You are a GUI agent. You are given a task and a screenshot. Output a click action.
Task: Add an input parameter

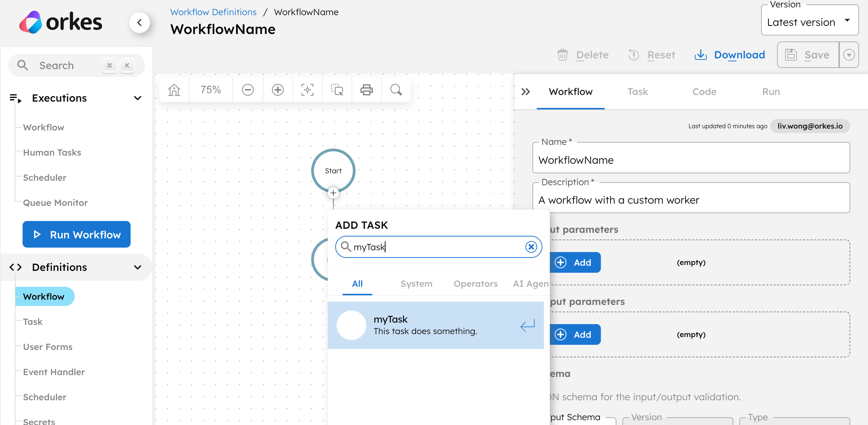click(x=575, y=262)
